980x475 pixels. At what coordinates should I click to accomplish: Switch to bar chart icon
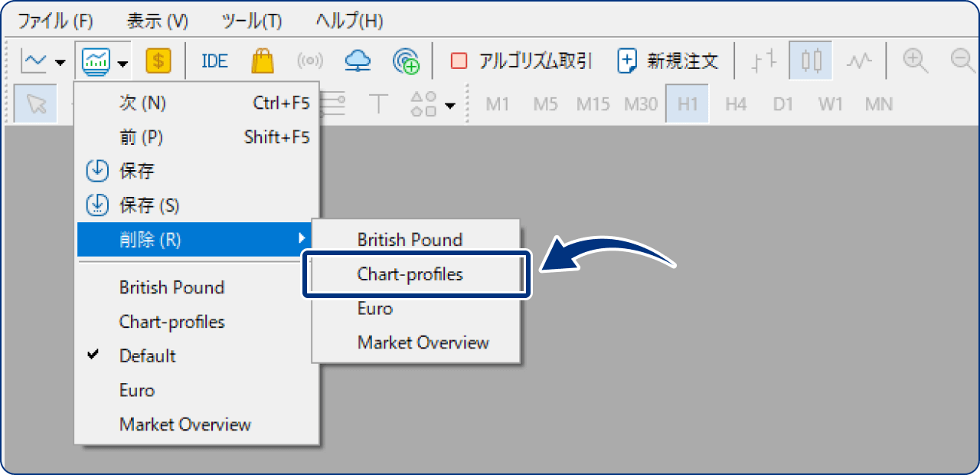click(764, 61)
